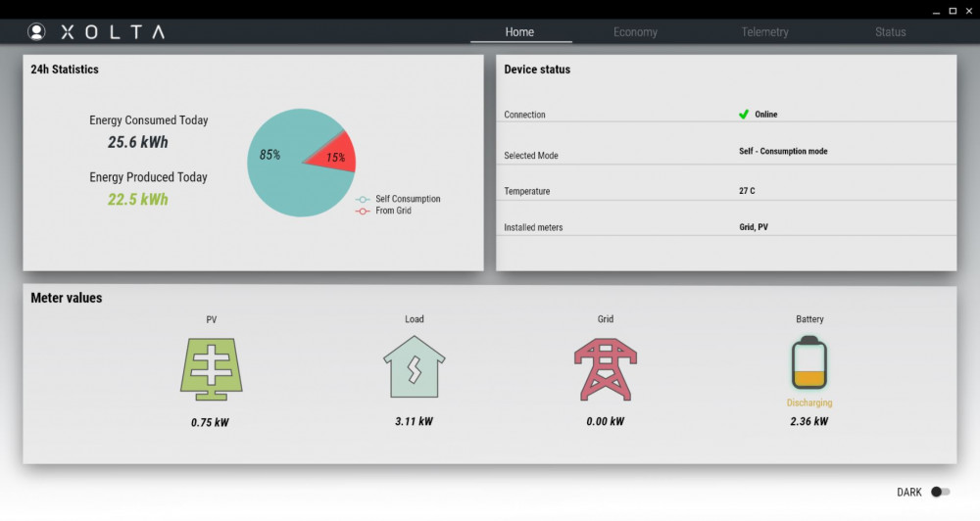980x521 pixels.
Task: Click the 3.11 kW Load reading
Action: 414,422
